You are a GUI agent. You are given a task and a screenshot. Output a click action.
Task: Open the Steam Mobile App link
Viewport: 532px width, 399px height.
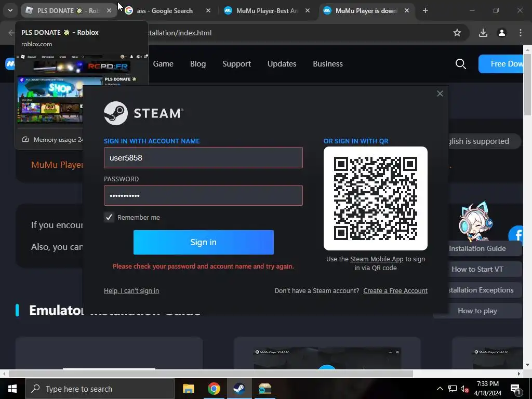pos(377,259)
